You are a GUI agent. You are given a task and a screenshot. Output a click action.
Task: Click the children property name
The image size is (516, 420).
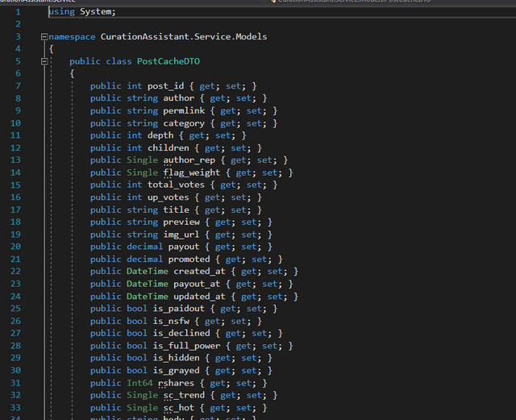coord(169,148)
